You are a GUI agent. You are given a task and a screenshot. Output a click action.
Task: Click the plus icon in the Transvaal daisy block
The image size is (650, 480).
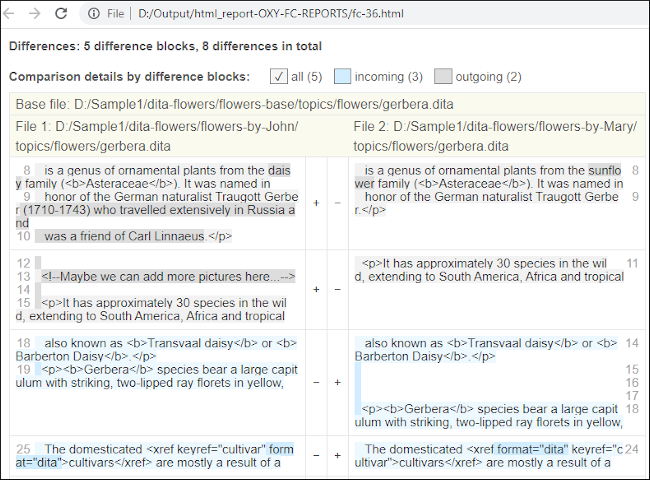(337, 382)
